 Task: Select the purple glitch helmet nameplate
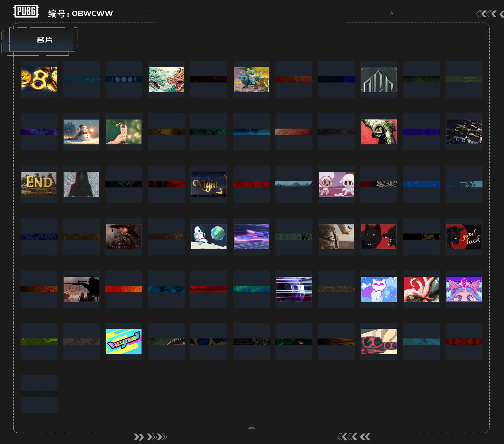pyautogui.click(x=294, y=289)
